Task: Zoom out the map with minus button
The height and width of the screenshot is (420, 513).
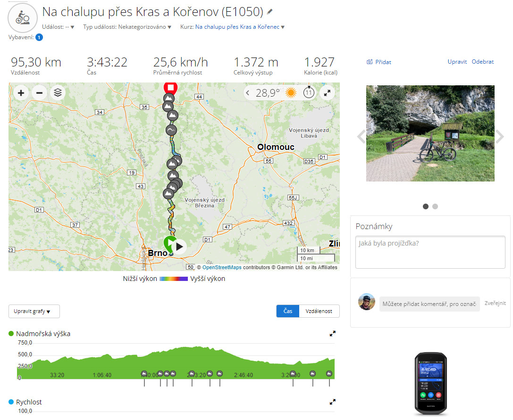Action: pos(39,93)
